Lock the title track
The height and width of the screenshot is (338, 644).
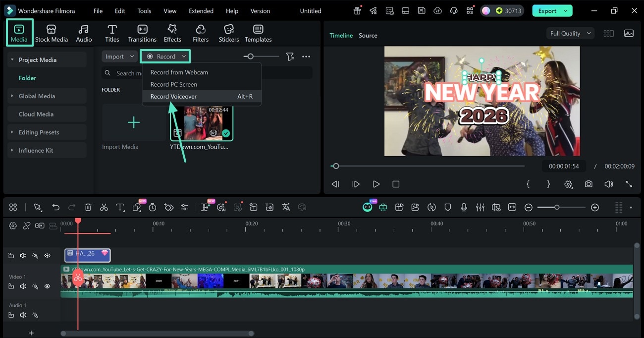(11, 256)
